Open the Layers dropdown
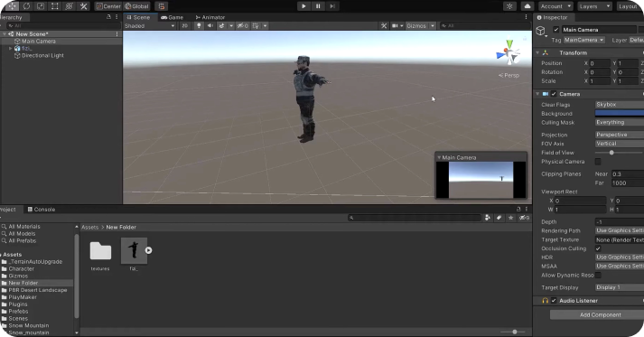Image resolution: width=644 pixels, height=337 pixels. [594, 6]
